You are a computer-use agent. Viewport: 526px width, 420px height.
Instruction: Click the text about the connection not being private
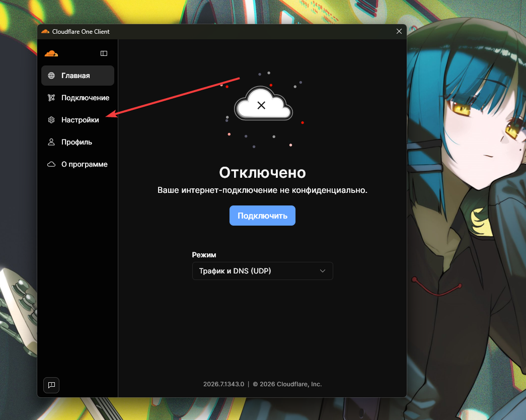[x=262, y=190]
